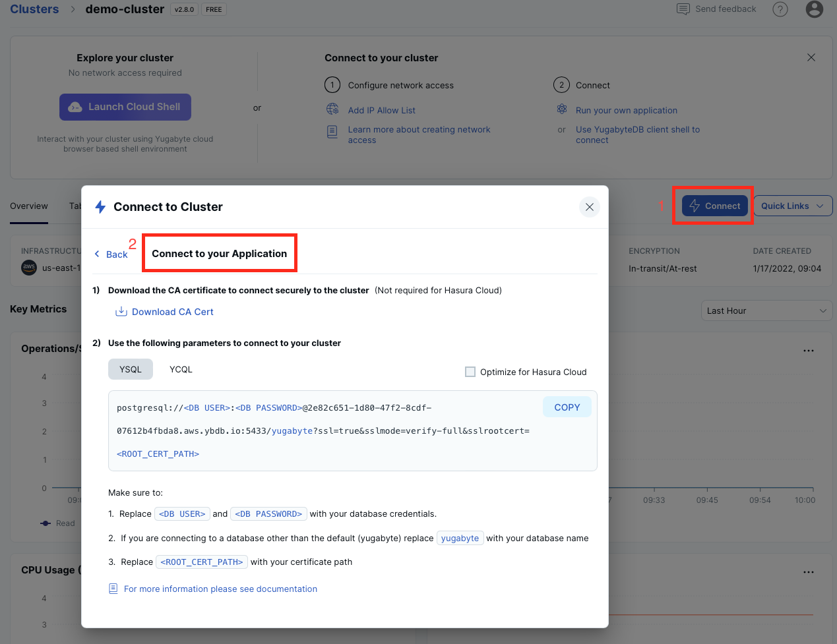Open the CPU Usage chart three-dot menu
Viewport: 837px width, 644px height.
(809, 572)
